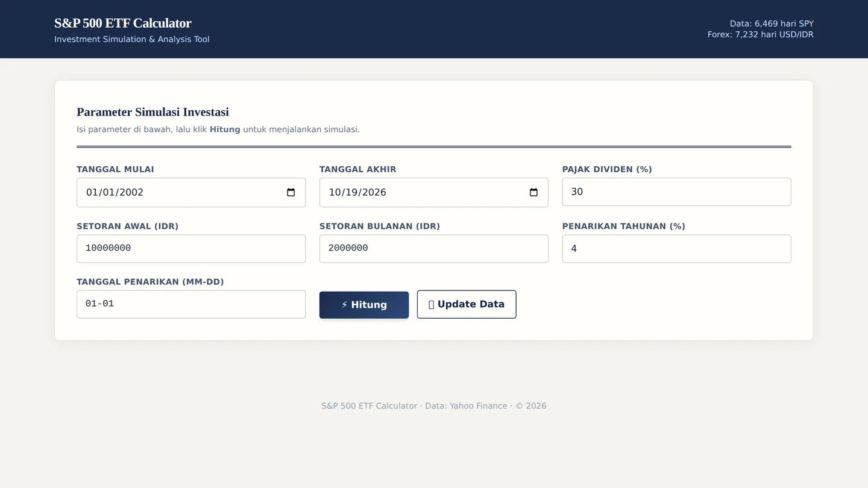Viewport: 868px width, 488px height.
Task: Click the PENARIKAN TAHUNAN (%) label
Action: click(624, 227)
